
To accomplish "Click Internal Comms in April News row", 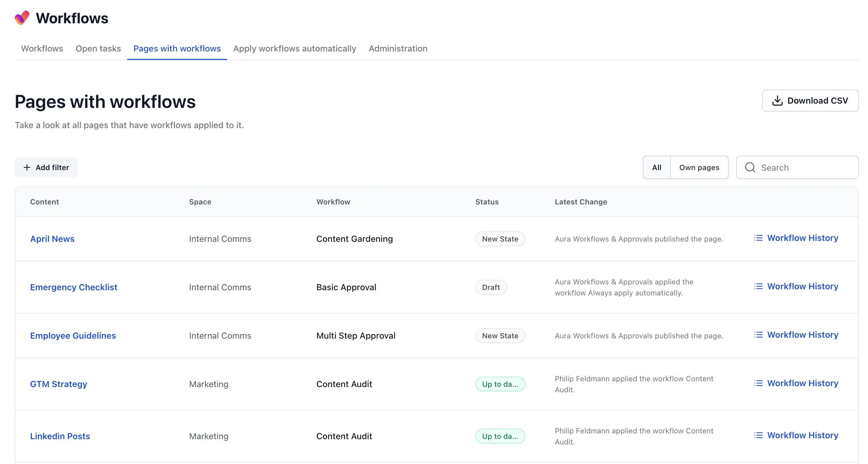I will [x=220, y=239].
